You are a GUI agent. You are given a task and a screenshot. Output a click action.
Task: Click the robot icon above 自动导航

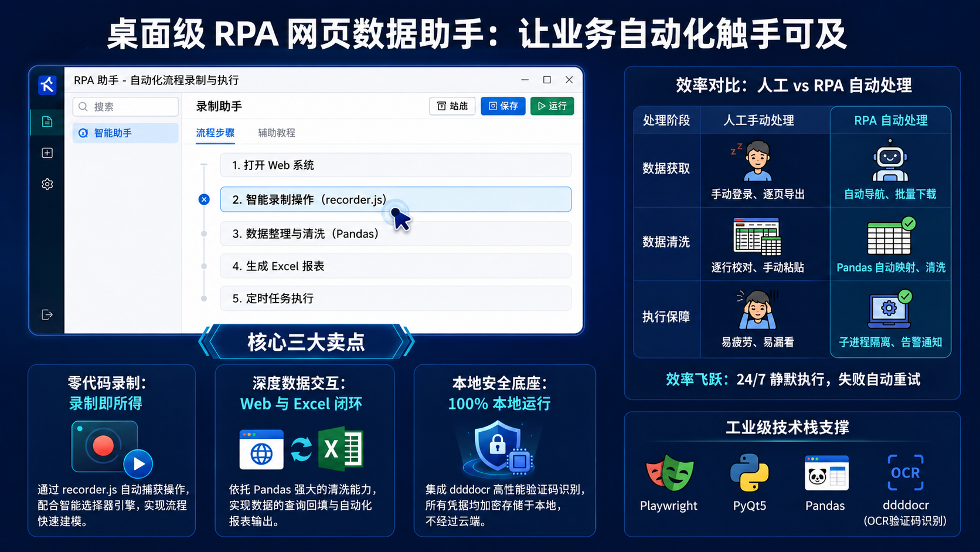890,160
